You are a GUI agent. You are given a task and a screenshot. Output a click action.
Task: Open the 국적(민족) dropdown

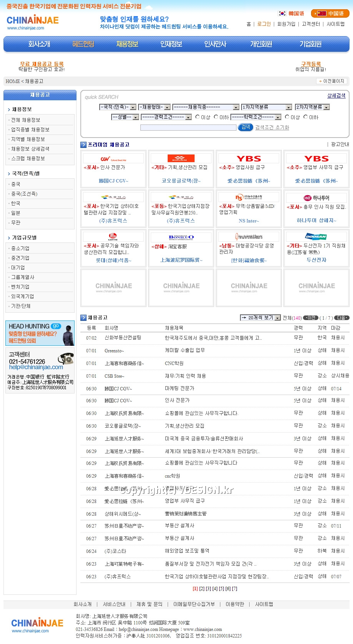click(x=118, y=107)
